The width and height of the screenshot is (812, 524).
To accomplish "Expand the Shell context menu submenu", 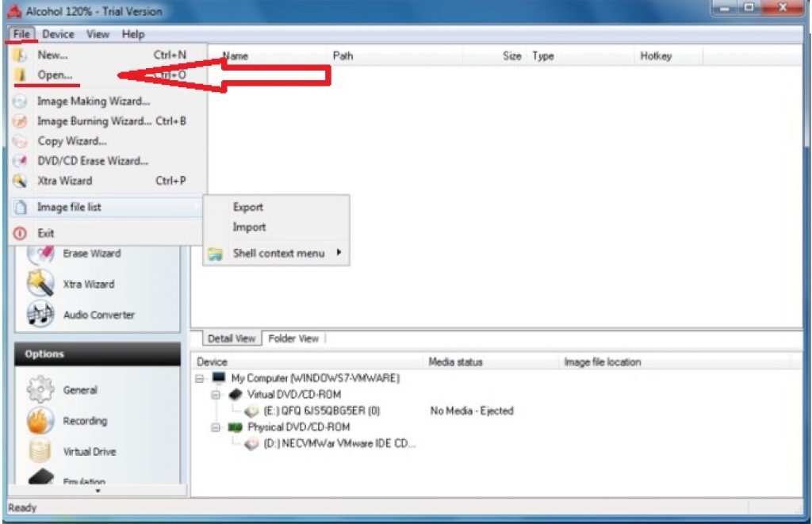I will tap(278, 254).
